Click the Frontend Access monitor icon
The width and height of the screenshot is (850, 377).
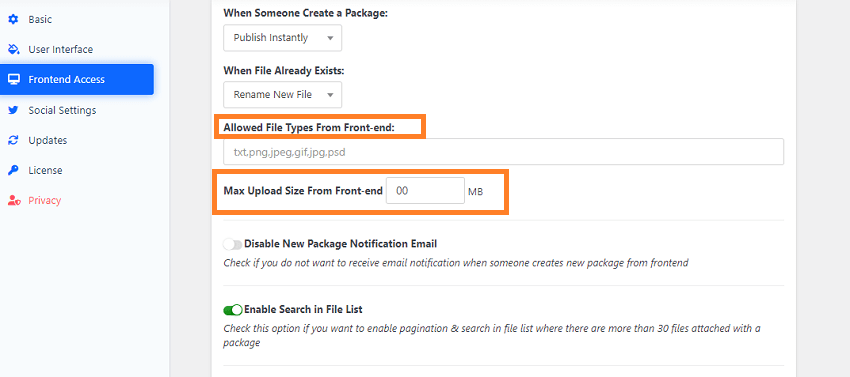[14, 80]
